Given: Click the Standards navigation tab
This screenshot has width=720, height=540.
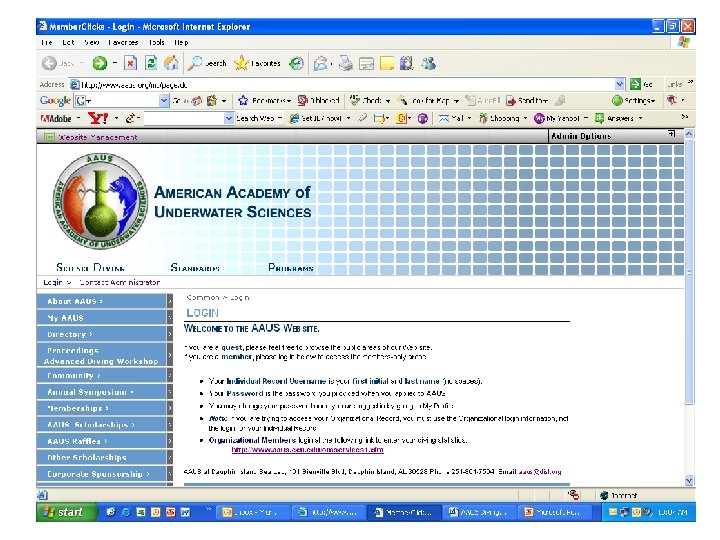Looking at the screenshot, I should point(195,267).
